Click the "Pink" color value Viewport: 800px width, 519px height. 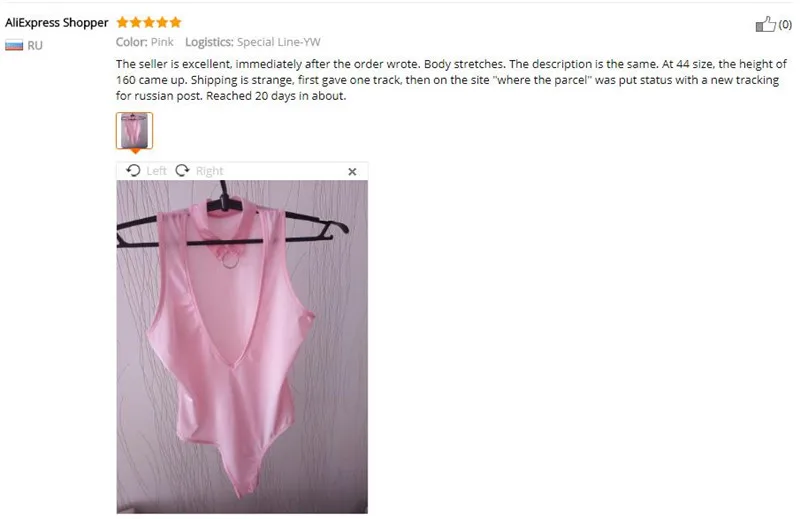[162, 42]
